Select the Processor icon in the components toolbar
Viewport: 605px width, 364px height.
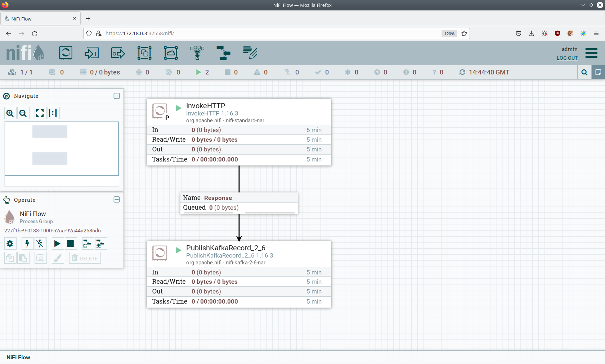(x=66, y=53)
